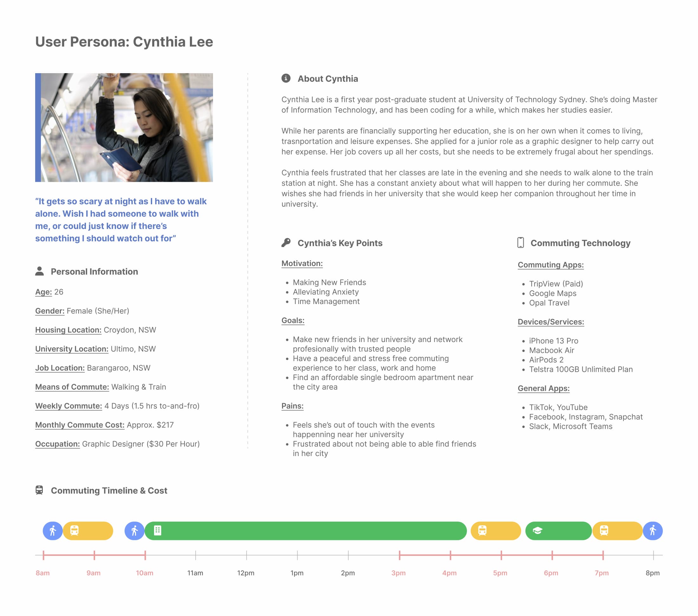The height and width of the screenshot is (616, 698).
Task: Click the walking icon above the 8pm mark
Action: coord(653,531)
